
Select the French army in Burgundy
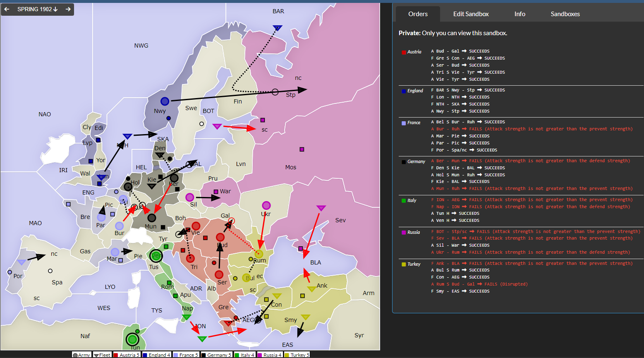[120, 226]
